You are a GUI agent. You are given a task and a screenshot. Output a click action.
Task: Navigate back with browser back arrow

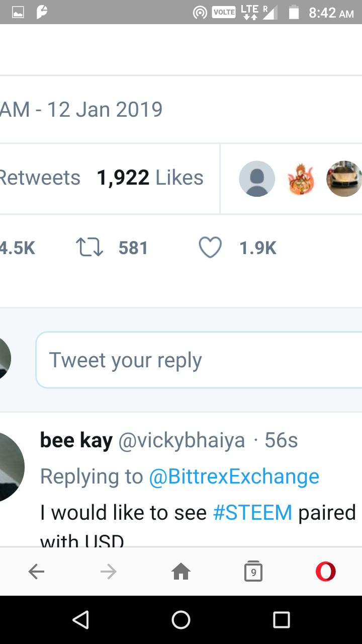coord(36,572)
